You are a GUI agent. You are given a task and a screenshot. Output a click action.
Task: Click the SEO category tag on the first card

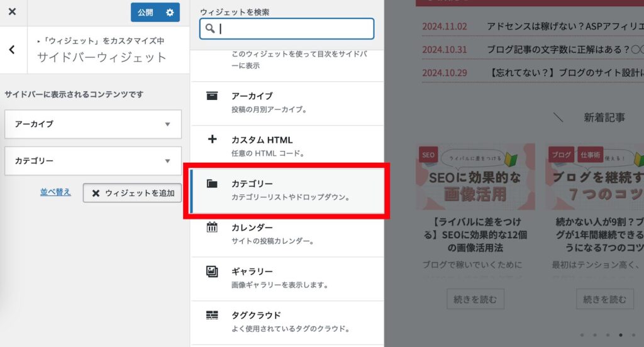coord(428,155)
